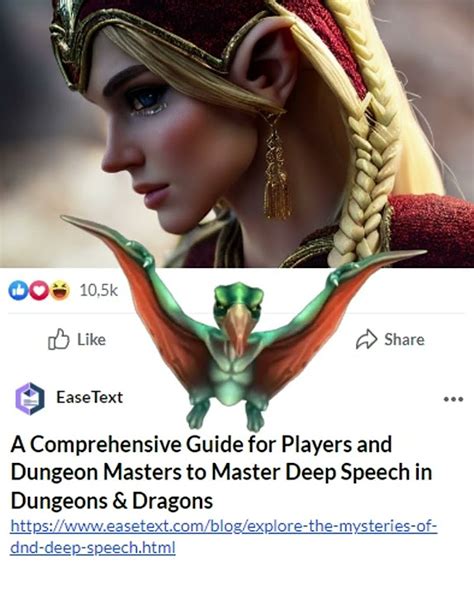Screen dimensions: 474x594
Task: Click the green pterodactyl creature sticker
Action: tap(237, 326)
